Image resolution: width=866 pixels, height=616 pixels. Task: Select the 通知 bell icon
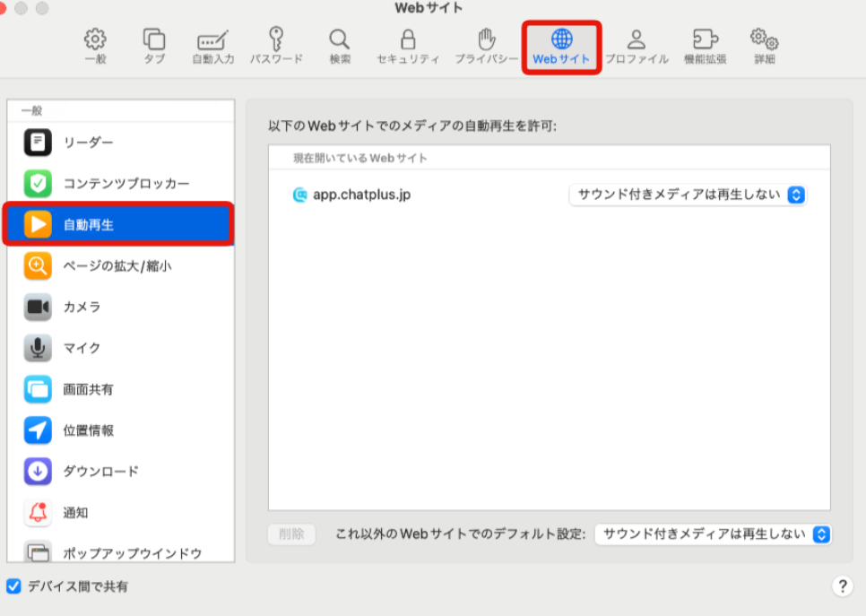(38, 513)
